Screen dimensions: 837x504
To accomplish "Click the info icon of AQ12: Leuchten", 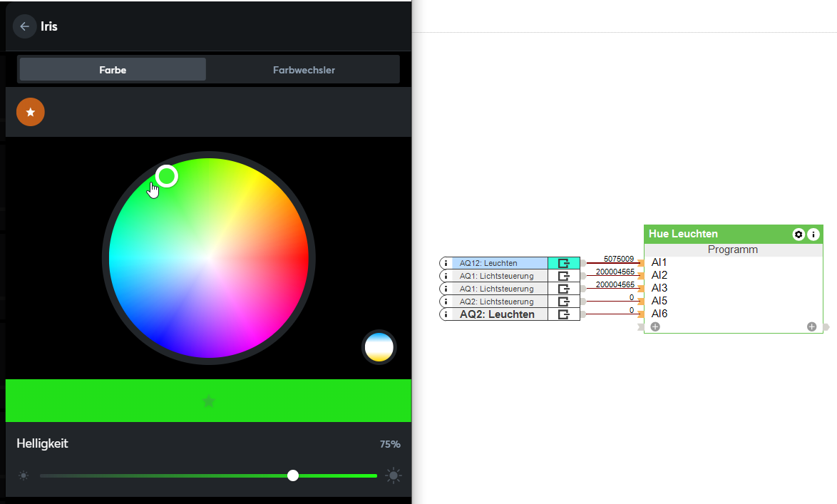I will [446, 263].
